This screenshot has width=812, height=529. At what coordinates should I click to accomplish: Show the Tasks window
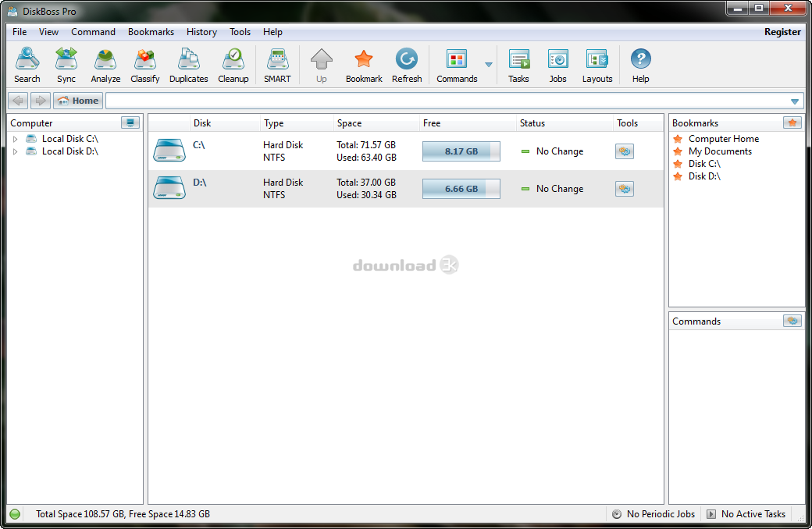point(518,66)
